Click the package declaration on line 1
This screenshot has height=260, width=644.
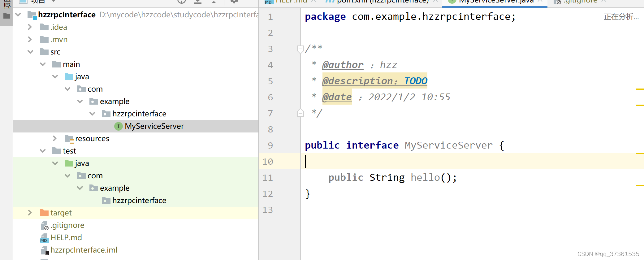[x=410, y=16]
